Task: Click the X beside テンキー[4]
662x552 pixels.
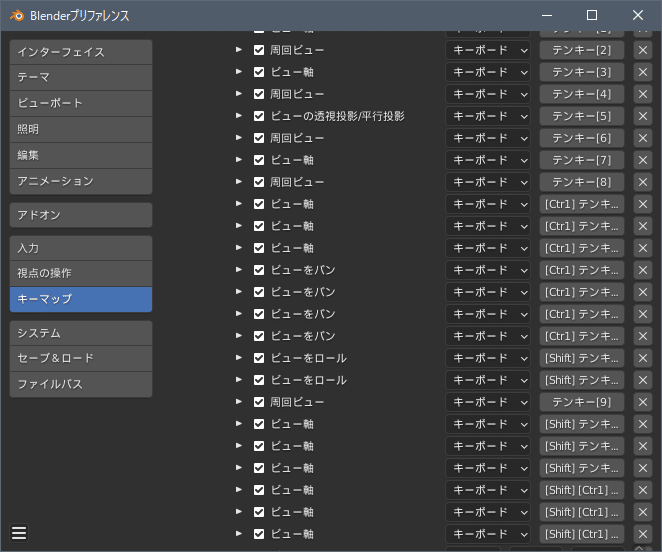Action: pyautogui.click(x=643, y=94)
